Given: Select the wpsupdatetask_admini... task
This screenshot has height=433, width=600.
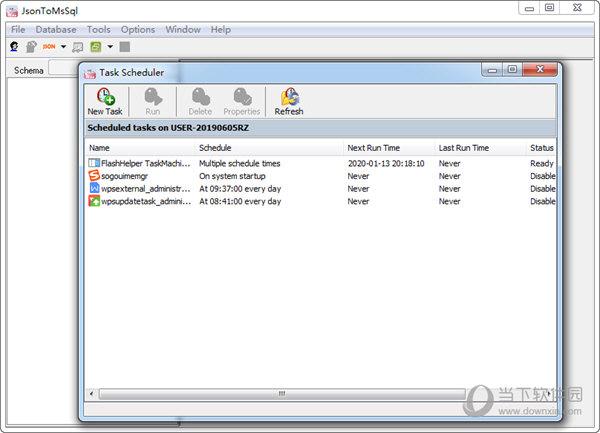Looking at the screenshot, I should (x=321, y=201).
